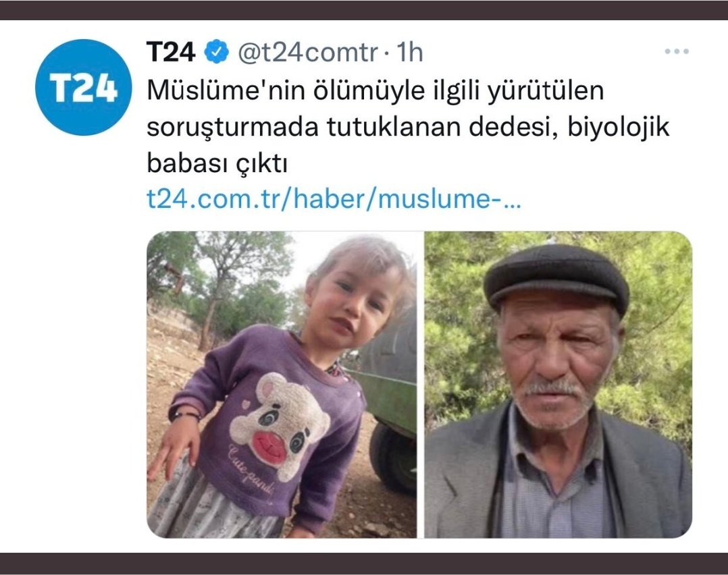Click the "babası çıktı" text line

pyautogui.click(x=217, y=163)
